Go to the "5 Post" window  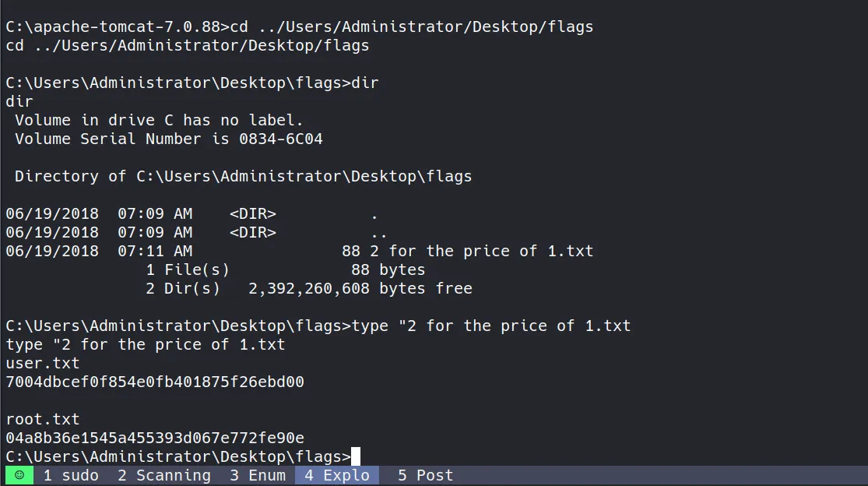click(x=425, y=475)
